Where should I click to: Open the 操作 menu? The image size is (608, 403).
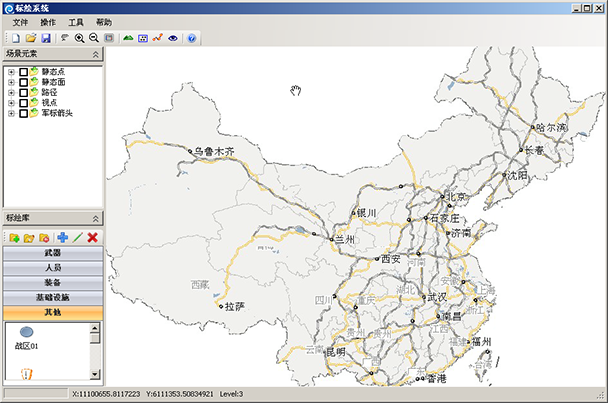[48, 22]
